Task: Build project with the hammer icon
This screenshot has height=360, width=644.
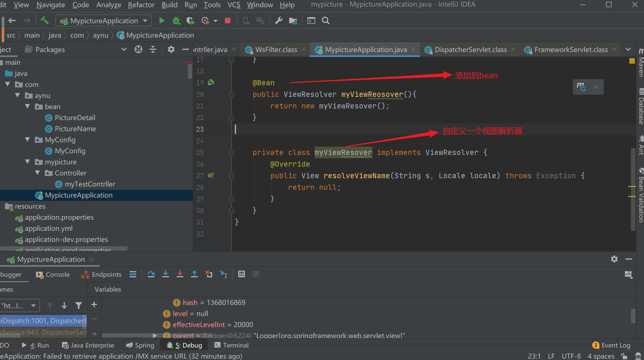Action: [x=45, y=21]
